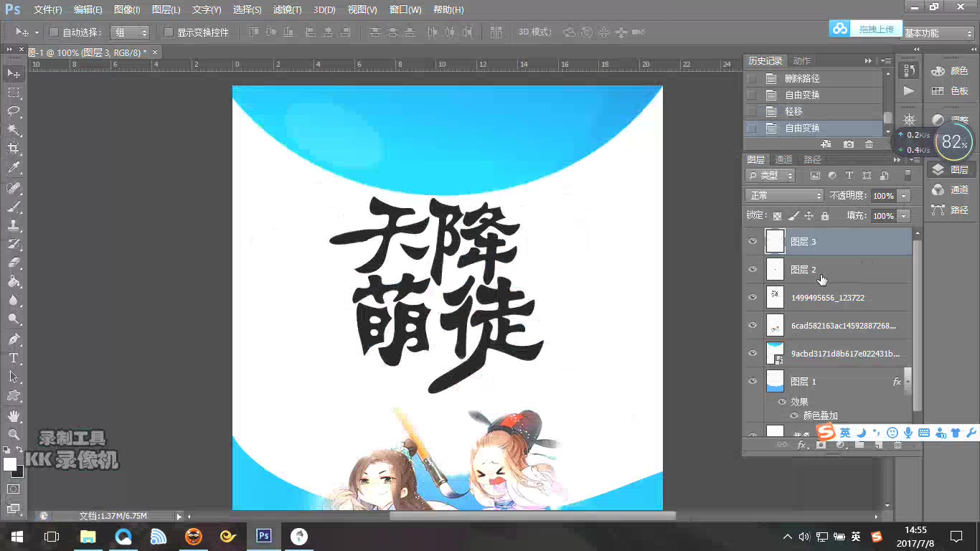This screenshot has height=551, width=980.
Task: Open the History panel flyout menu
Action: click(x=886, y=61)
